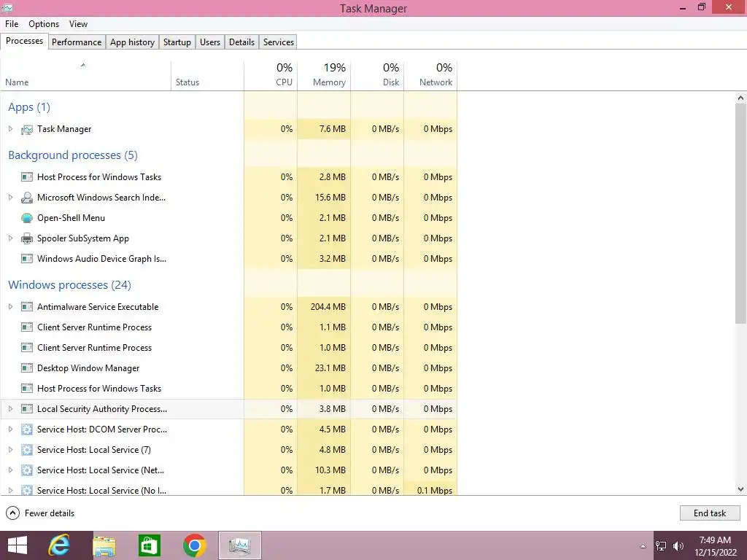
Task: Switch to the Startup tab
Action: 177,42
